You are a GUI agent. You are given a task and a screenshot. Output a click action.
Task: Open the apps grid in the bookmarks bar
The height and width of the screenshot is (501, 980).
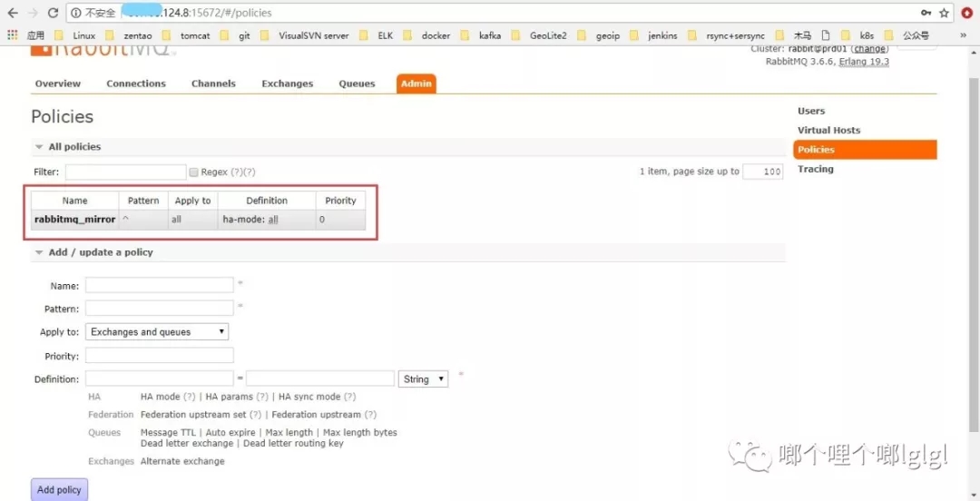(x=13, y=35)
